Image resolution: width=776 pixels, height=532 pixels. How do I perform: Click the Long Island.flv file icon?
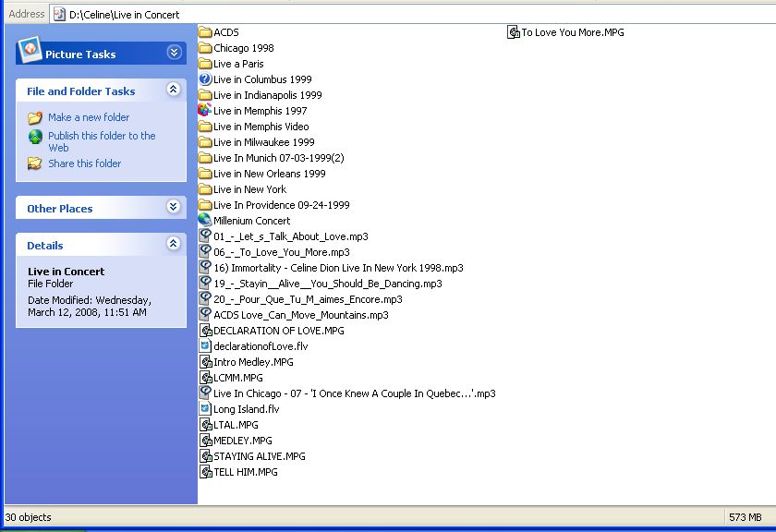(x=205, y=409)
